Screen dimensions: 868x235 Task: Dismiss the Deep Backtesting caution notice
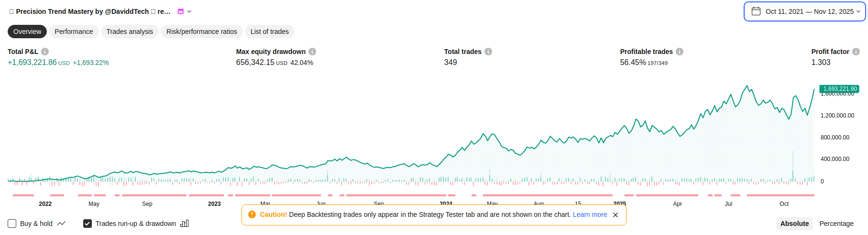[x=615, y=215]
